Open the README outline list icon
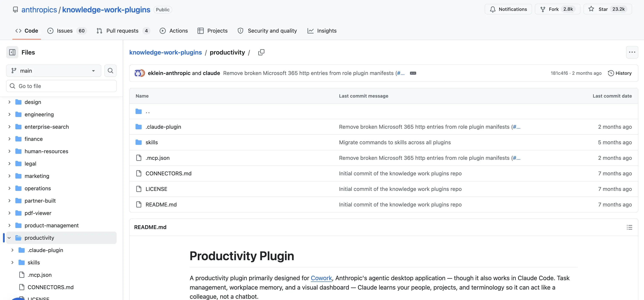The height and width of the screenshot is (300, 644). (629, 227)
